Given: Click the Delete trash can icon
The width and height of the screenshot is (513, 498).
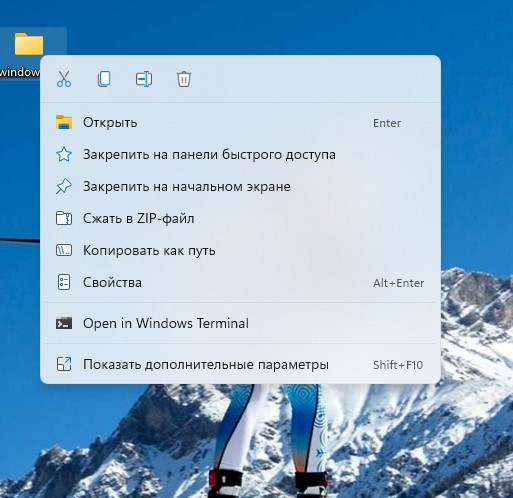Looking at the screenshot, I should tap(184, 79).
